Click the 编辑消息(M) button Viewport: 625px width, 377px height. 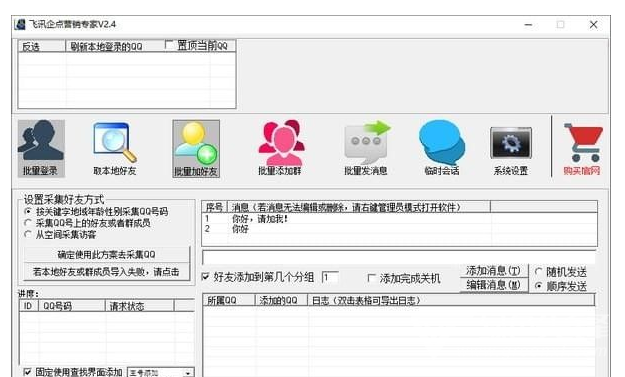coord(493,285)
